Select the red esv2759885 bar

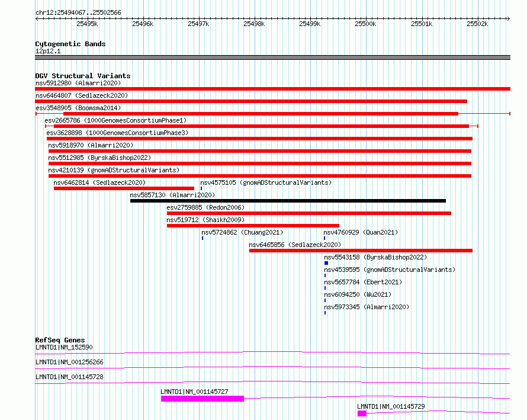click(x=309, y=213)
